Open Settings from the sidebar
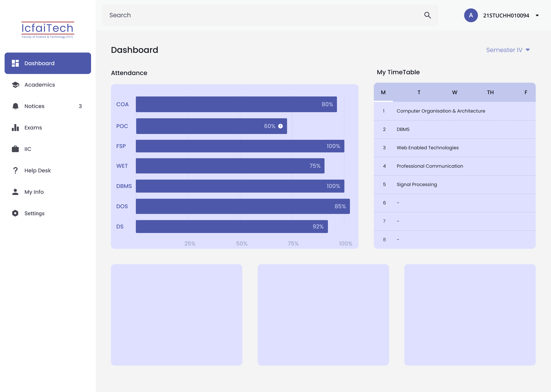 48,213
